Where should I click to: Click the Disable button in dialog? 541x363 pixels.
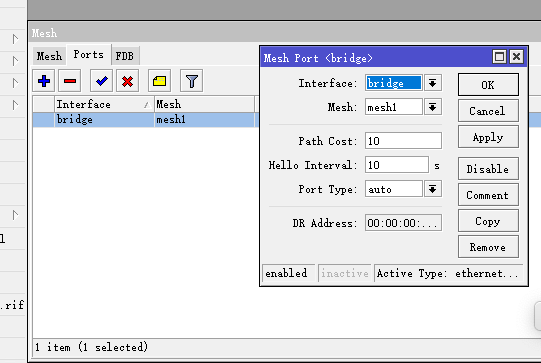(x=488, y=169)
